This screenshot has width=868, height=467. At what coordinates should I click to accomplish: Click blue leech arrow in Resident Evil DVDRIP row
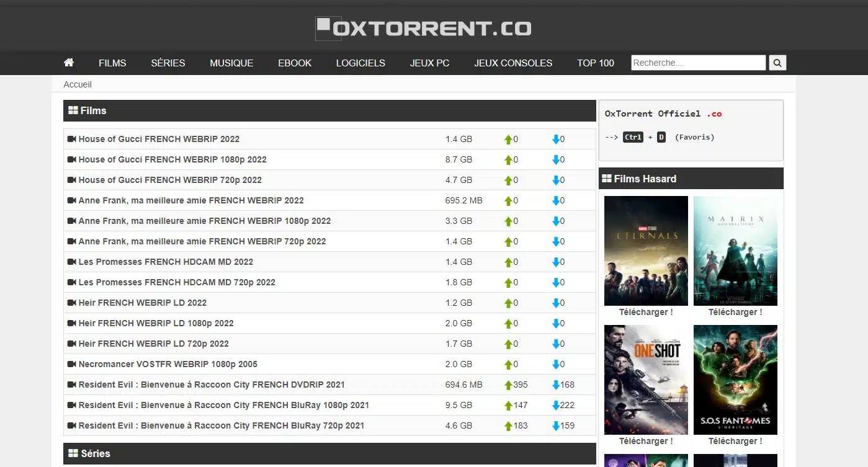[x=556, y=385]
